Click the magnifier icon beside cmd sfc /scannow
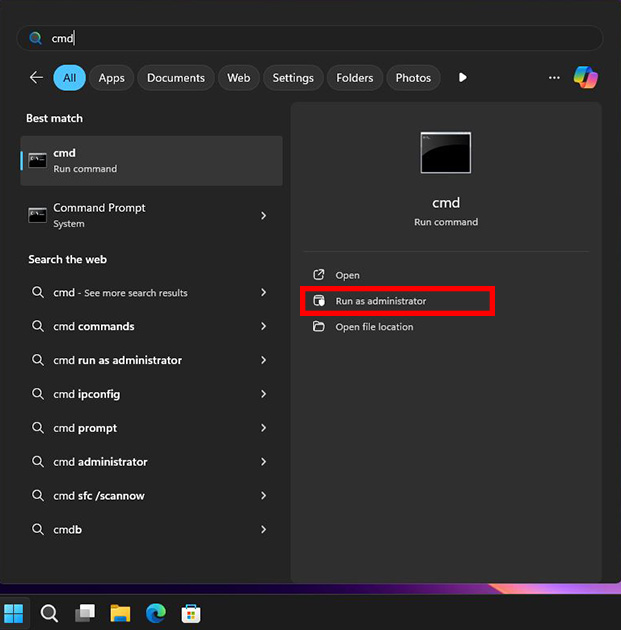621x630 pixels. (x=38, y=495)
